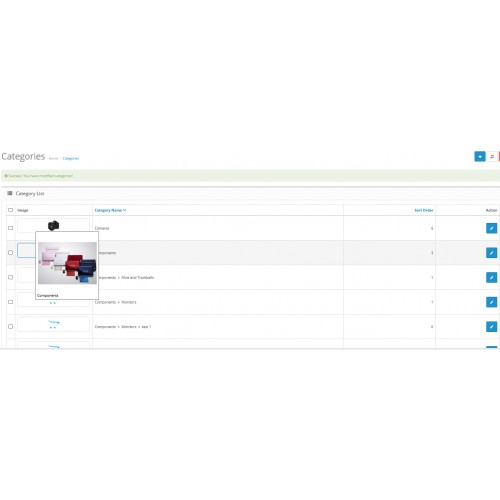
Task: Edit the Mice and Trackballs category
Action: click(491, 277)
